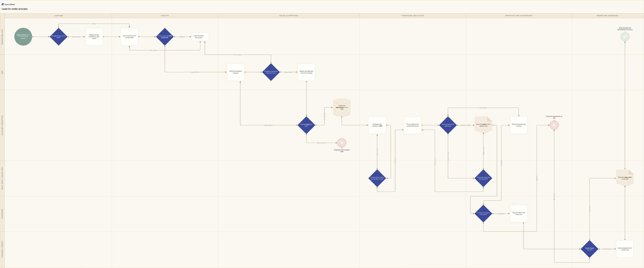Click the Sales accepts the lead? decision diamond
Image resolution: width=644 pixels, height=268 pixels.
coord(306,125)
